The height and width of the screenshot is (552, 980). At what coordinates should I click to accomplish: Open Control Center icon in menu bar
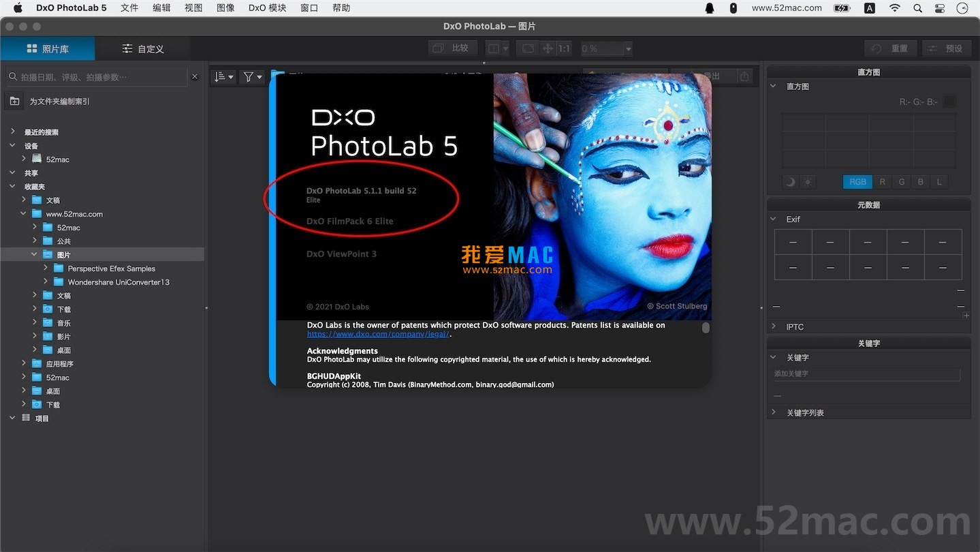(x=940, y=8)
